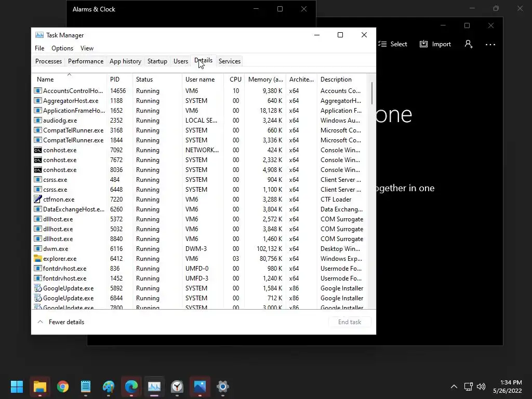Click Select in the Photos window
The width and height of the screenshot is (532, 399).
393,44
